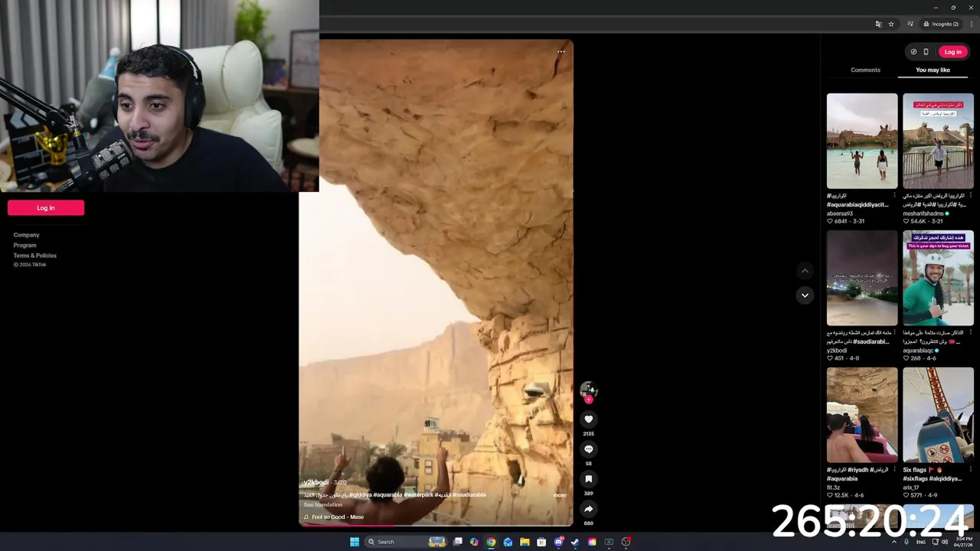Like the video with the heart icon
980x551 pixels.
click(588, 419)
